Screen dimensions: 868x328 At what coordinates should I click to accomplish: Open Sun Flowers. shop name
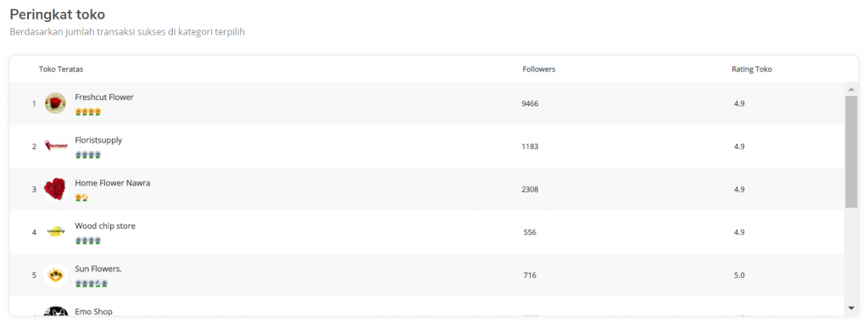click(98, 269)
